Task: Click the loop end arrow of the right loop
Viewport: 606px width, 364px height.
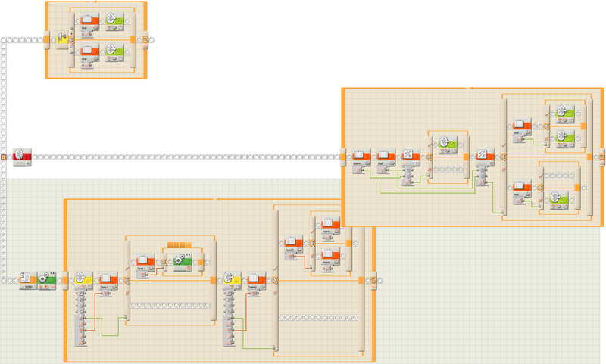Action: click(x=601, y=157)
